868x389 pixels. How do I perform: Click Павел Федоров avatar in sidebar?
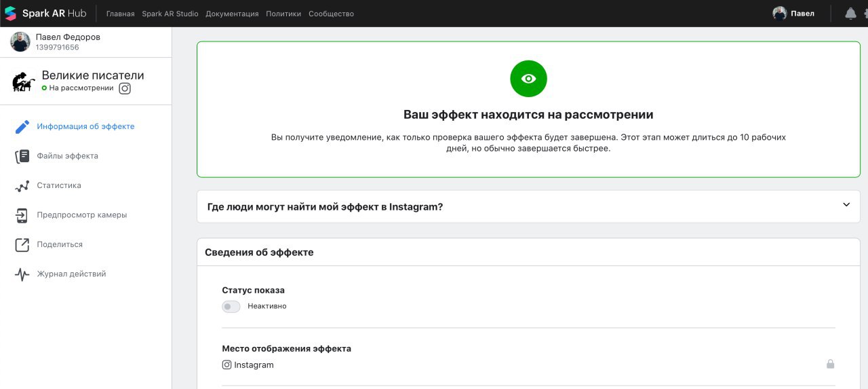[20, 42]
